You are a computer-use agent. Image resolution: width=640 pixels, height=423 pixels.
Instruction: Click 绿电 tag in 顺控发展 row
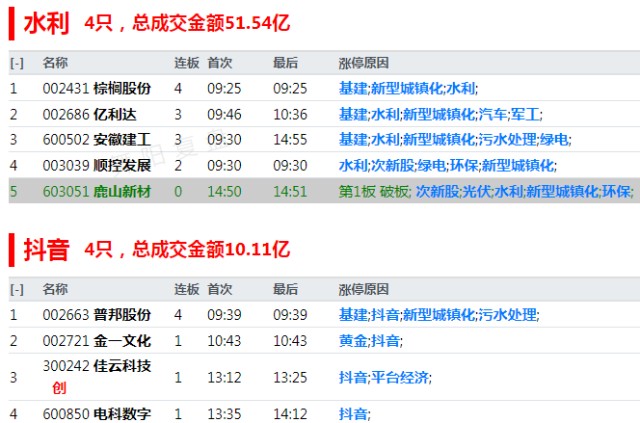point(432,165)
